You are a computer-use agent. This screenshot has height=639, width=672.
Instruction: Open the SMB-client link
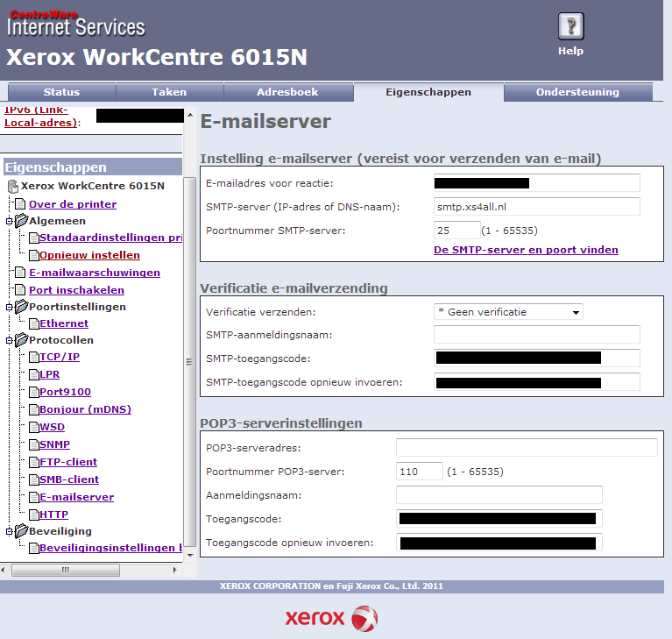tap(69, 479)
